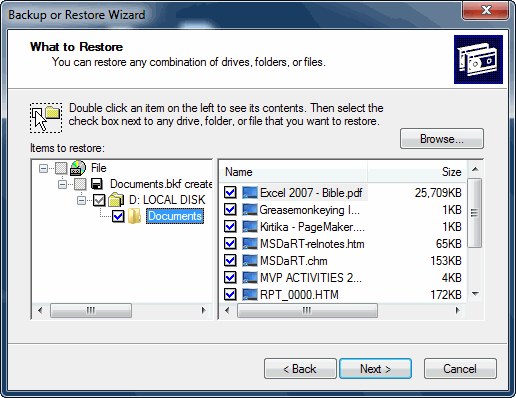
Task: Sort files by the Name column header
Action: point(294,172)
